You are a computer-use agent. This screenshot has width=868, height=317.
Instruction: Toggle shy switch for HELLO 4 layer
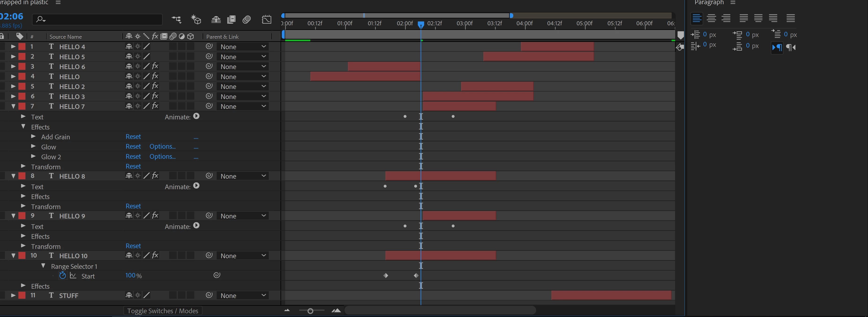[129, 46]
